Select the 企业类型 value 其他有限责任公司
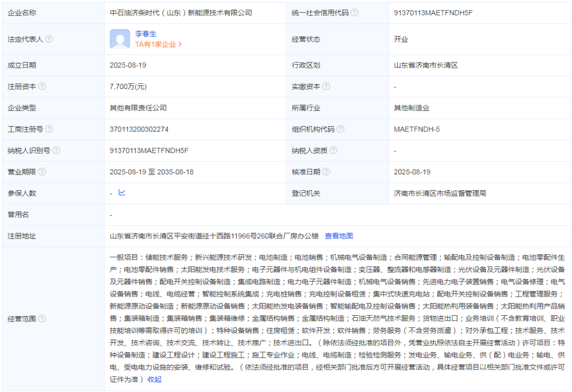The image size is (572, 392). click(x=138, y=108)
